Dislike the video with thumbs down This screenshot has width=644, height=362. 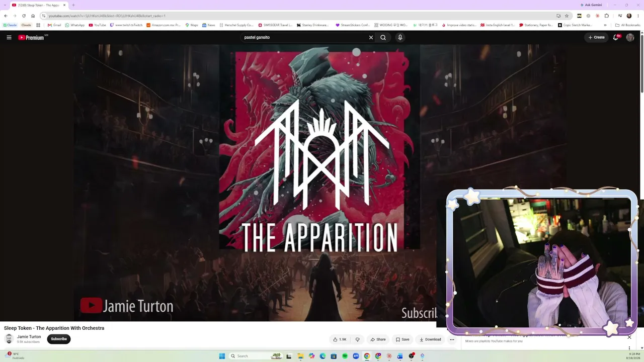(358, 339)
